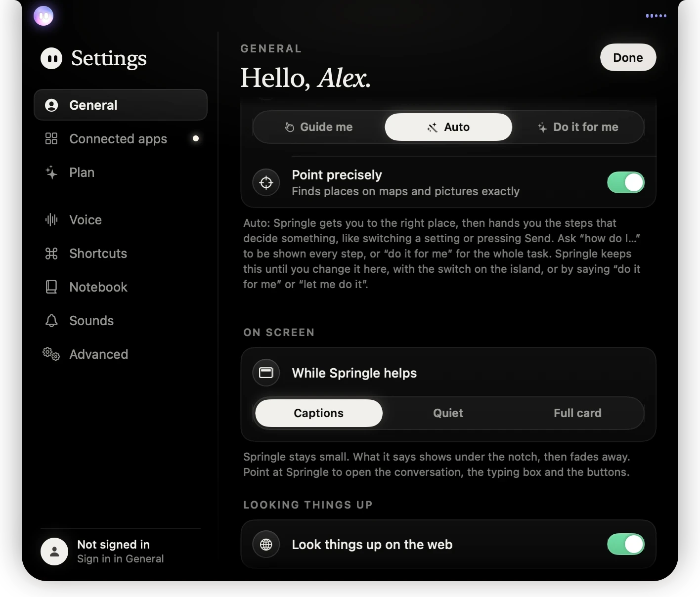This screenshot has height=597, width=700.
Task: Open the Connected apps section
Action: (121, 138)
